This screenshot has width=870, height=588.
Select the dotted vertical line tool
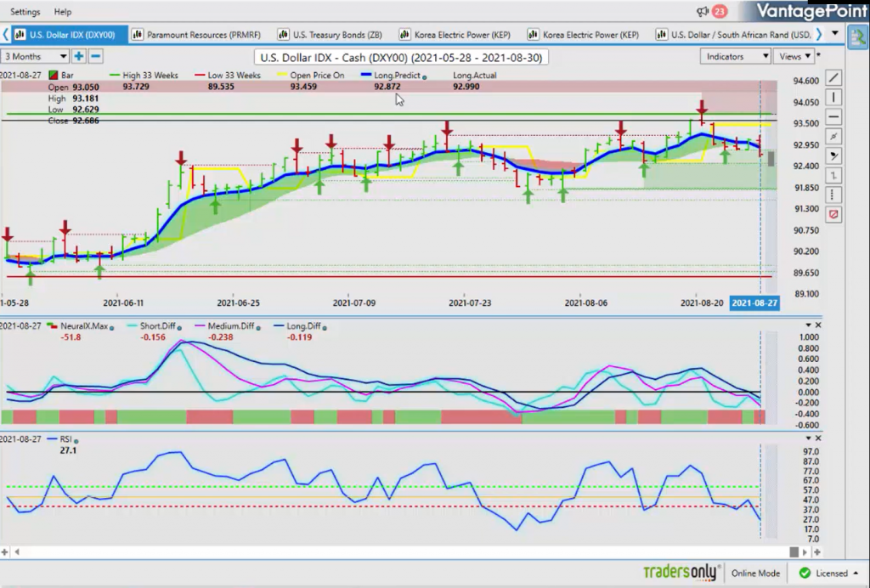pos(833,195)
